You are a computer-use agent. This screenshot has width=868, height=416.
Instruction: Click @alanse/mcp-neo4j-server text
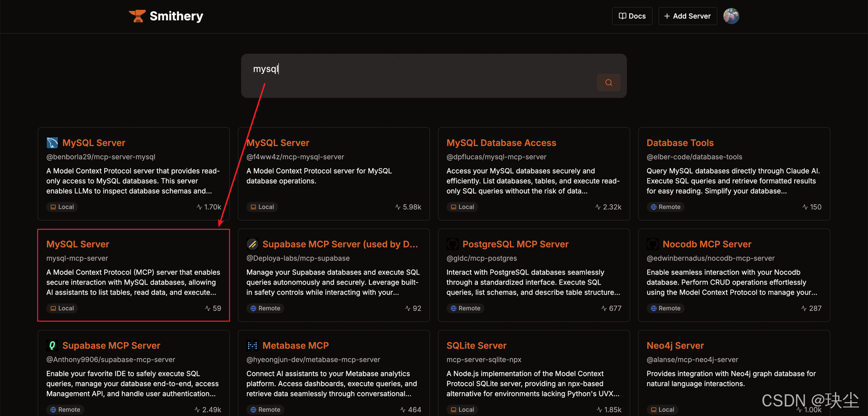[692, 360]
